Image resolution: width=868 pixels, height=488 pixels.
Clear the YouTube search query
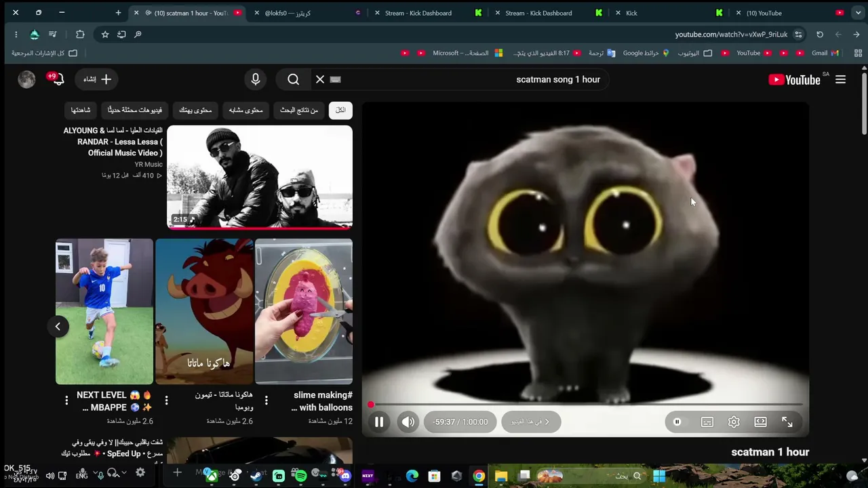click(x=320, y=79)
